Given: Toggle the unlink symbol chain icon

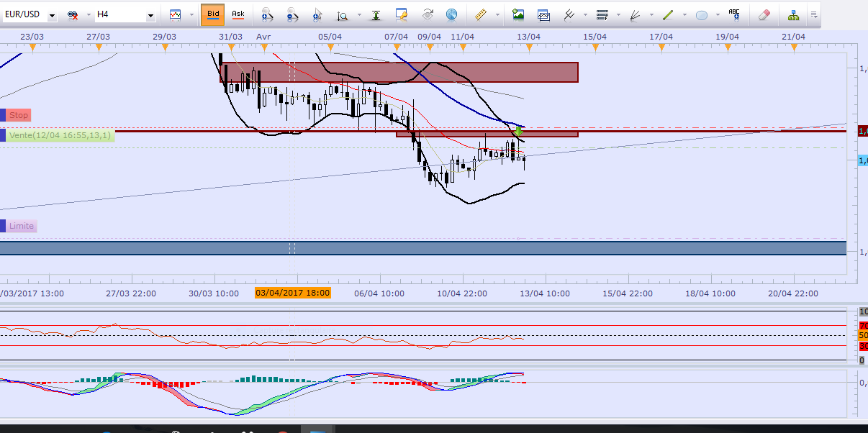Looking at the screenshot, I should tap(73, 14).
